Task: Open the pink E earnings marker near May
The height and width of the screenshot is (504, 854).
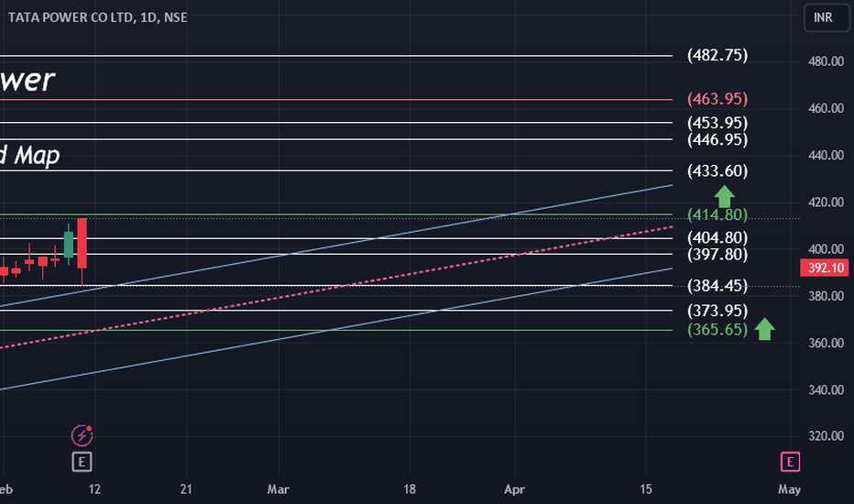Action: click(790, 462)
